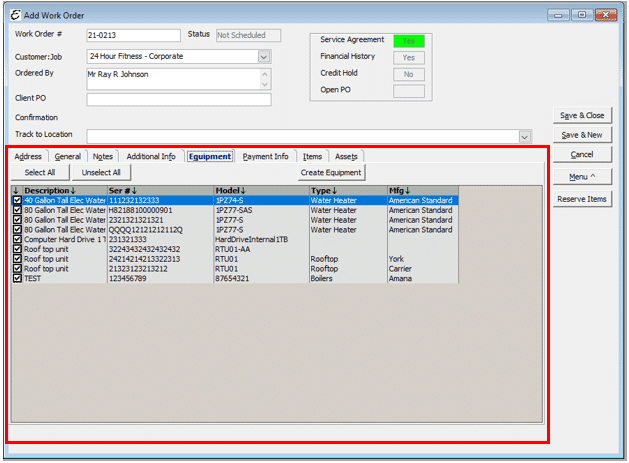The width and height of the screenshot is (629, 463).
Task: Click the Amana manufacturer cell
Action: [x=422, y=278]
